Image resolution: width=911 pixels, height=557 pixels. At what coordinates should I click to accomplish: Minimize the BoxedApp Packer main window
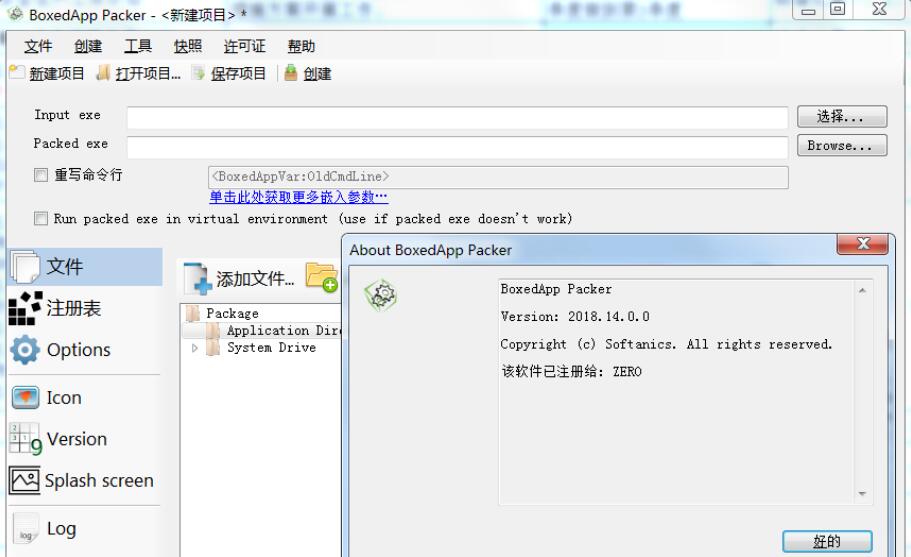(x=808, y=9)
